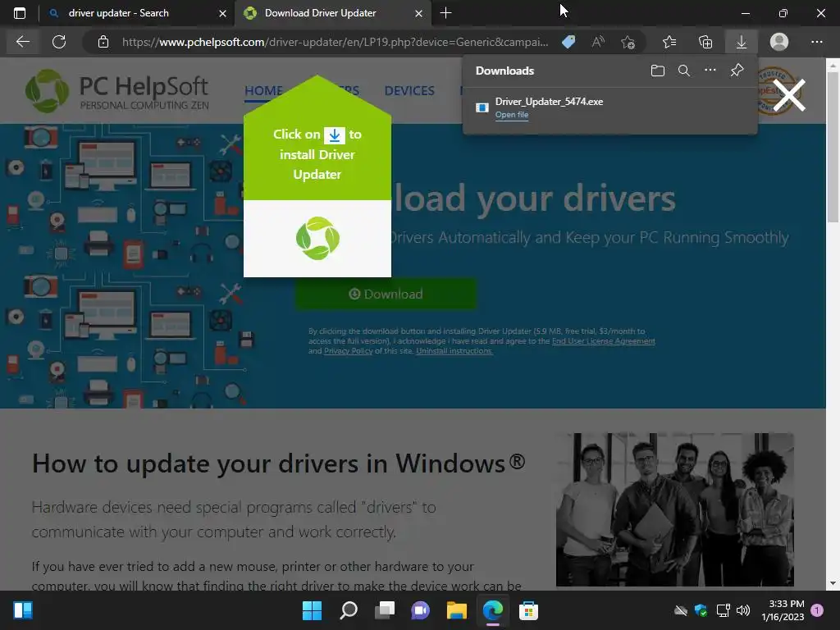Open End User License Agreement link
The image size is (840, 630).
pyautogui.click(x=603, y=341)
